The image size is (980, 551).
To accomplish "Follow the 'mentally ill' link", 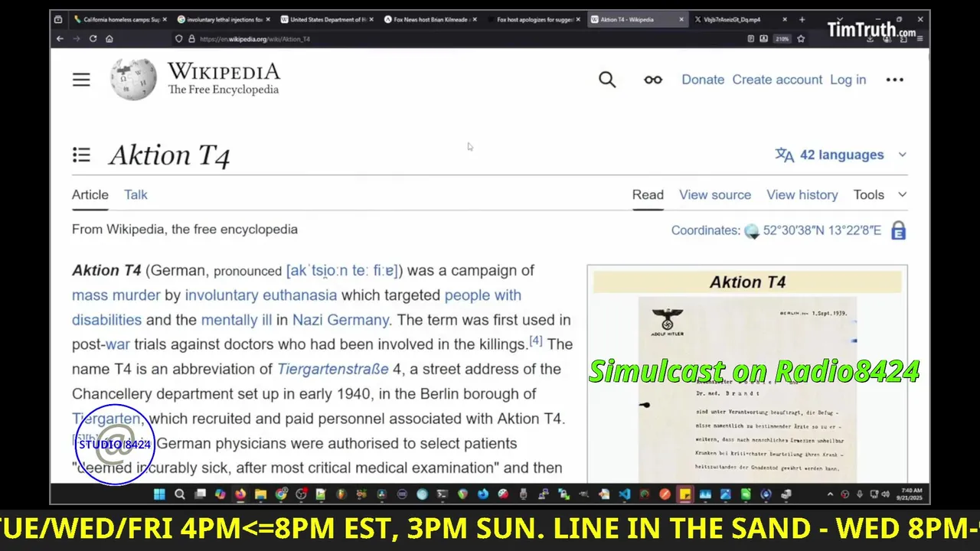I will [237, 319].
